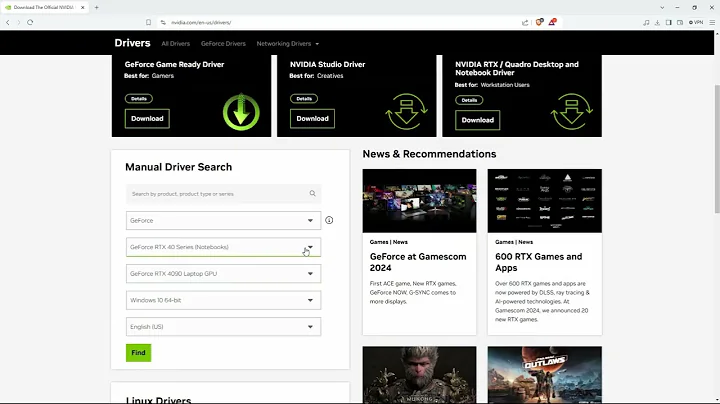Image resolution: width=720 pixels, height=404 pixels.
Task: Download the NVIDIA Studio Driver
Action: pyautogui.click(x=312, y=118)
